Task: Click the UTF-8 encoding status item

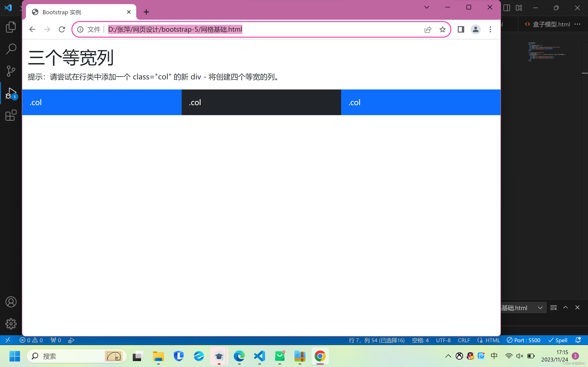Action: 443,340
